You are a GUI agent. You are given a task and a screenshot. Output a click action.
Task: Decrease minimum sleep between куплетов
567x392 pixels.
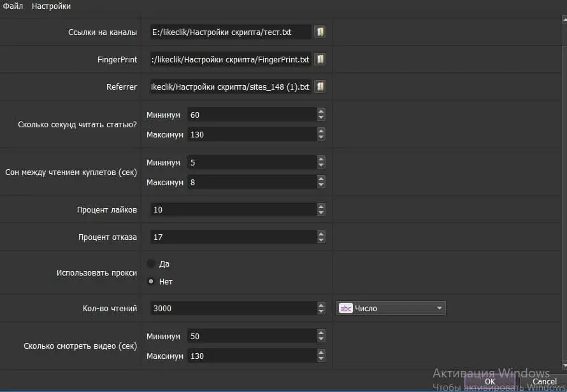[321, 165]
